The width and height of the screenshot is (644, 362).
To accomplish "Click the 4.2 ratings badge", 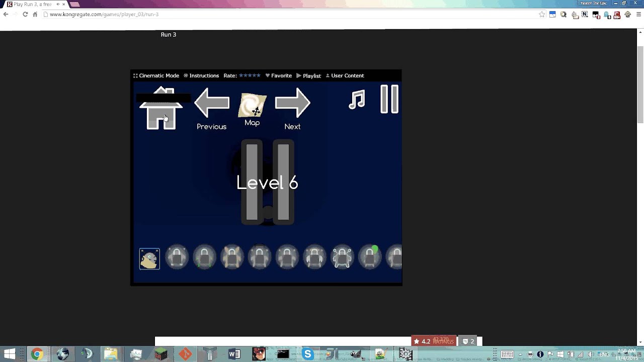I will click(x=434, y=341).
